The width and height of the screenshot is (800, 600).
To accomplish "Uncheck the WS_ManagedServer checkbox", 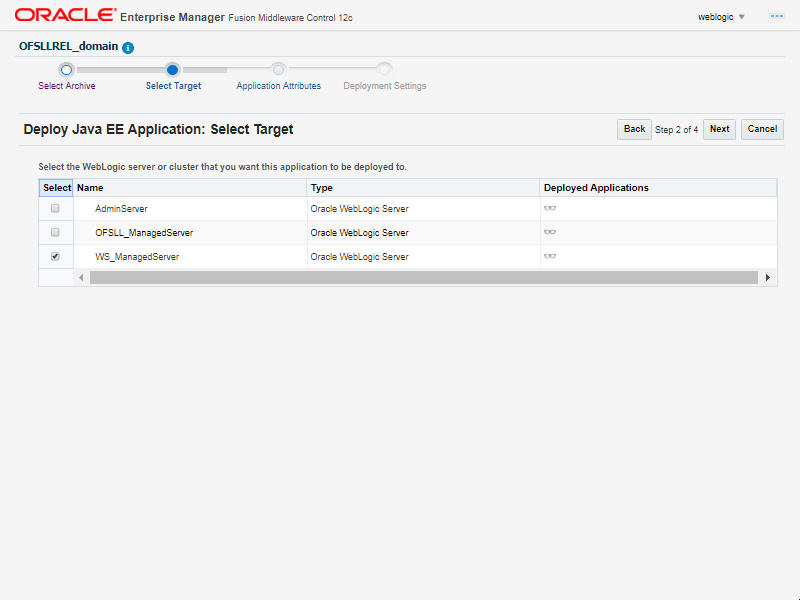I will [x=55, y=256].
